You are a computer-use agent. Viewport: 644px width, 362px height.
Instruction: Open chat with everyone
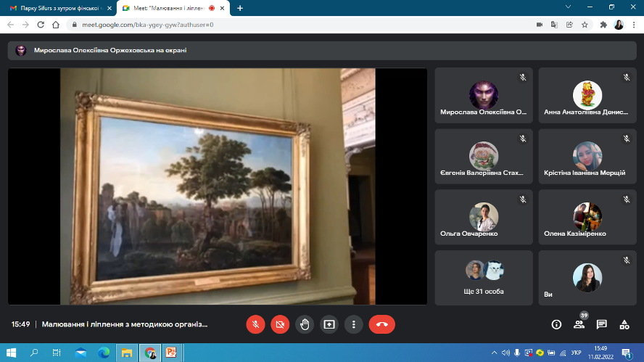(x=602, y=324)
